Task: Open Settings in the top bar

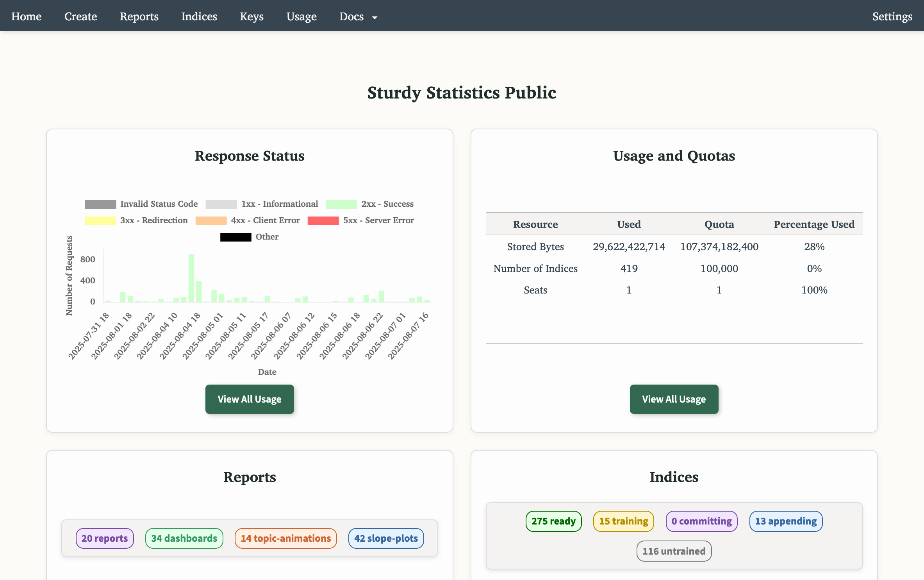Action: point(892,16)
